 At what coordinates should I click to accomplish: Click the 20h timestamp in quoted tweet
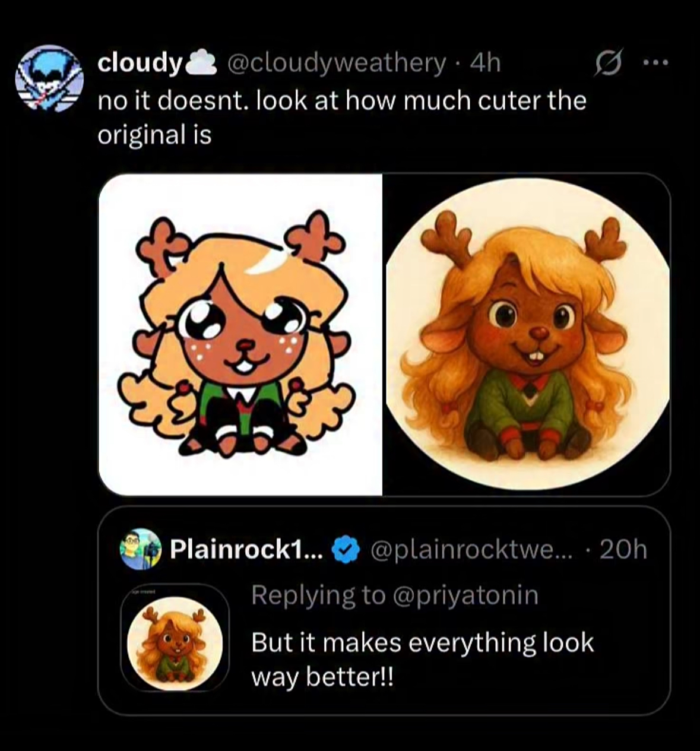pos(623,550)
